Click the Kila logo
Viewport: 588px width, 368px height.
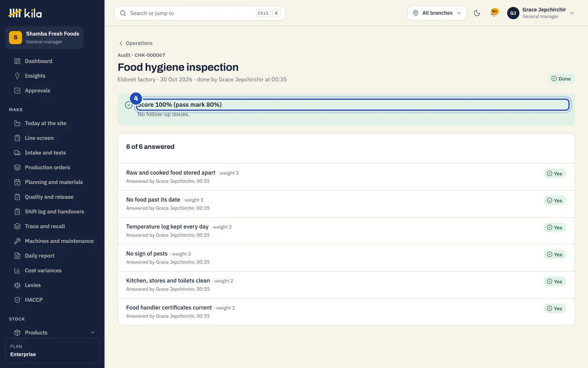(25, 13)
